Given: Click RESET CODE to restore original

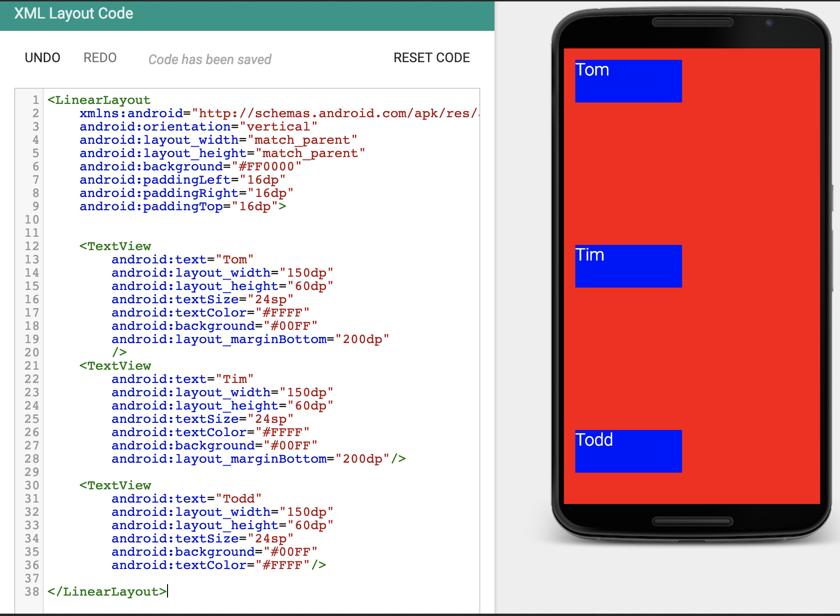Looking at the screenshot, I should (x=431, y=58).
